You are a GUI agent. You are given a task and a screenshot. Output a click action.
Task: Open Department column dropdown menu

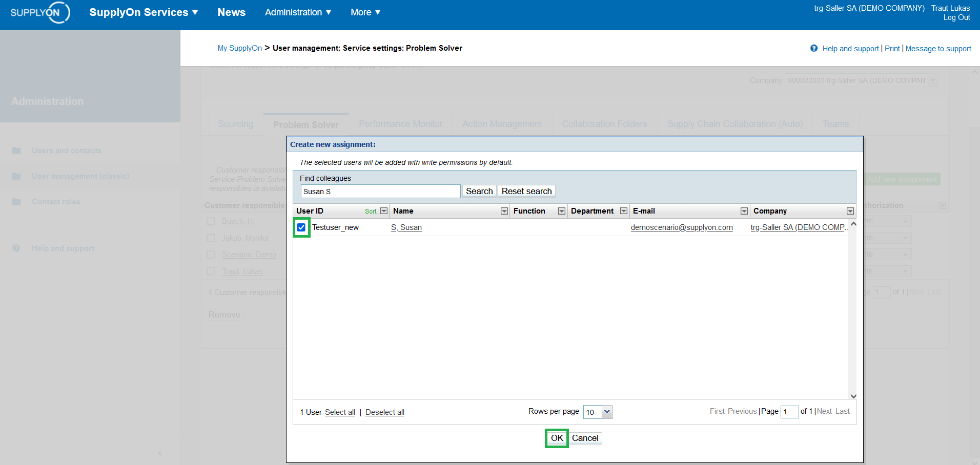(624, 211)
